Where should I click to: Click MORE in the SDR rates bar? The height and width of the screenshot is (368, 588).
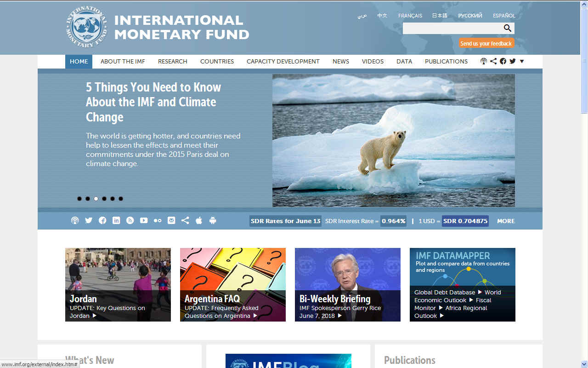(506, 221)
